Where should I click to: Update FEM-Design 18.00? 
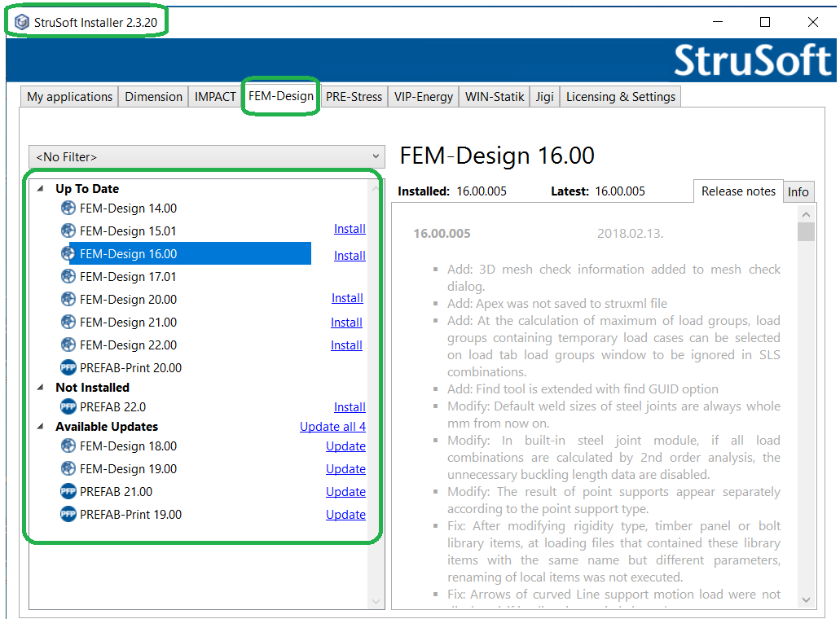pos(346,446)
